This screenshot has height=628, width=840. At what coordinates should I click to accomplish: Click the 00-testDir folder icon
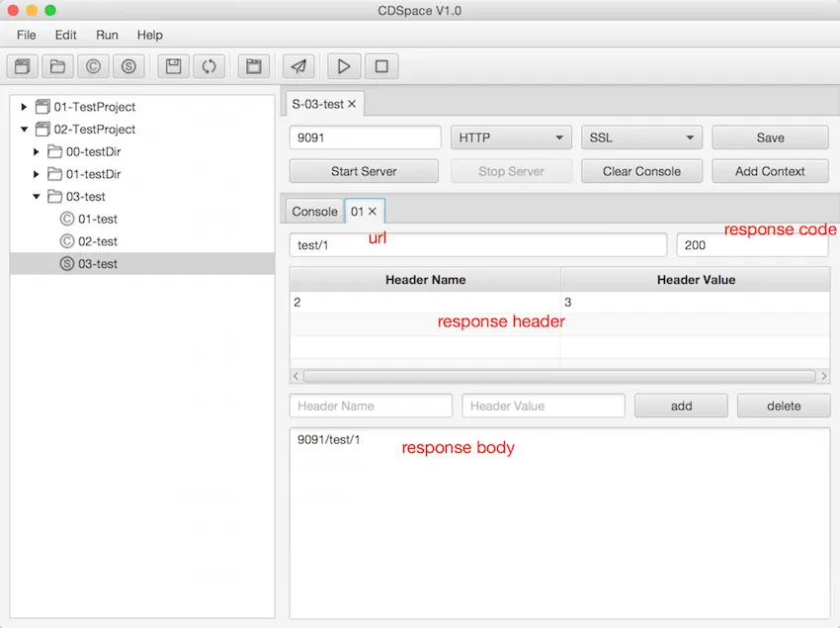[54, 151]
